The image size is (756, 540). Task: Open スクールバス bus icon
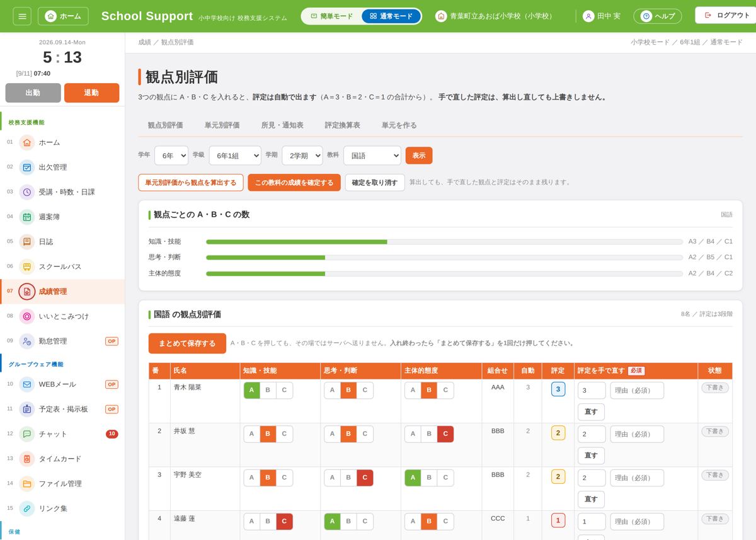(x=26, y=267)
